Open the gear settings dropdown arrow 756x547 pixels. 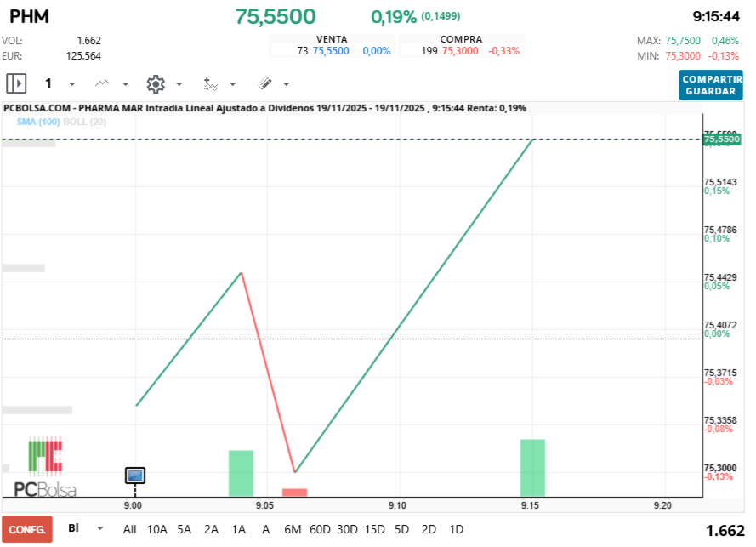tap(179, 83)
